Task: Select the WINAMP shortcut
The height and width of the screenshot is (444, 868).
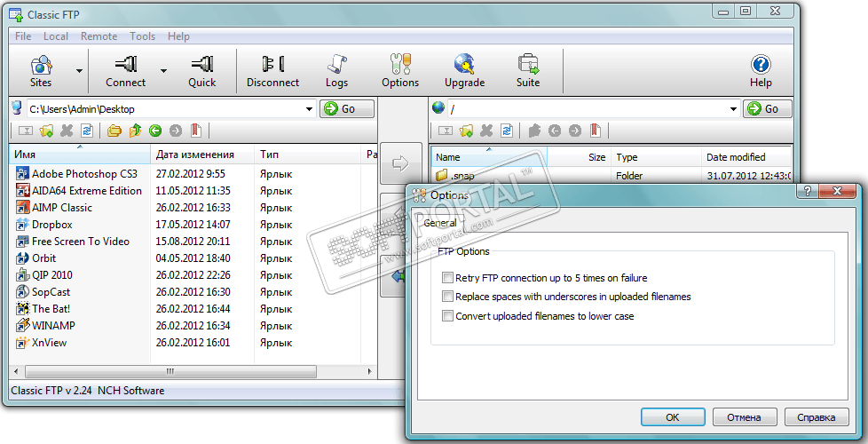Action: click(53, 326)
